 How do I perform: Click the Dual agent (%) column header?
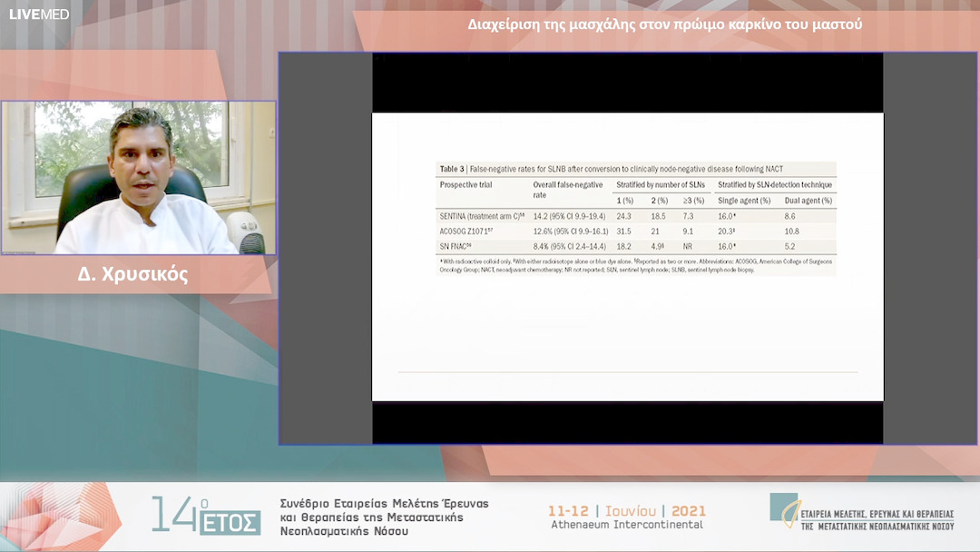[808, 200]
